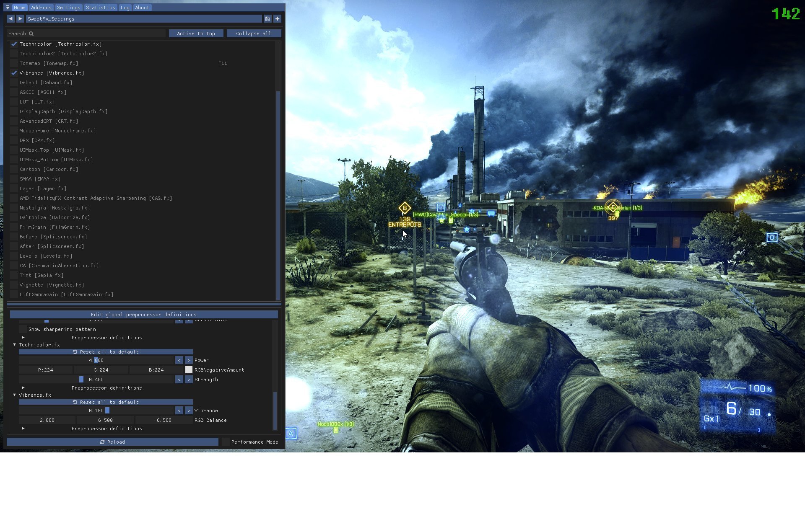Go to the next preset with right arrow

pos(20,19)
